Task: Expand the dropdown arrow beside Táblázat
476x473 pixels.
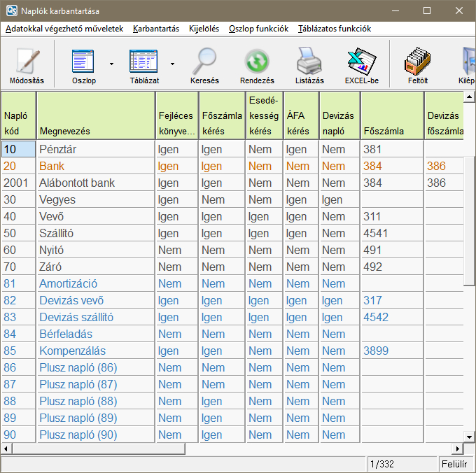Action: (x=172, y=64)
